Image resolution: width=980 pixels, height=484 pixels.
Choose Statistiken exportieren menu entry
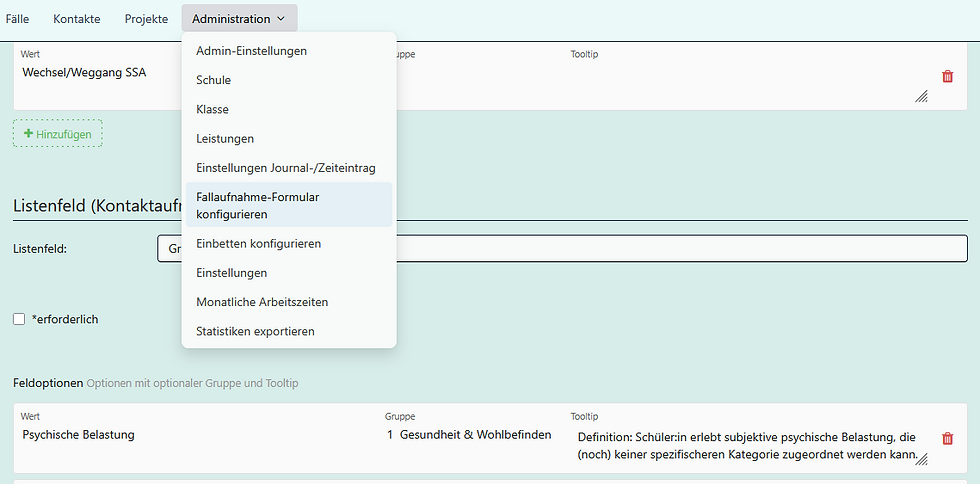289,331
